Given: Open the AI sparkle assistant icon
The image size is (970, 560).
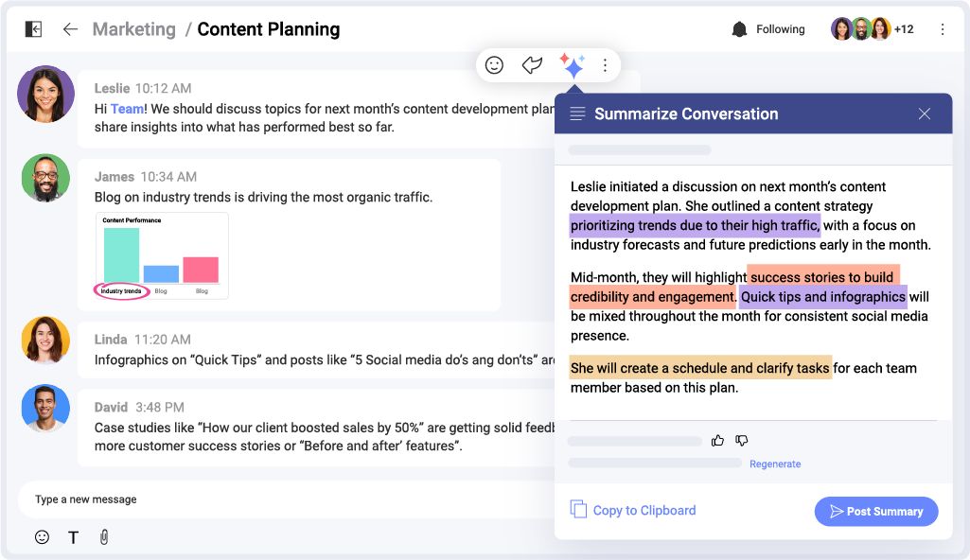Looking at the screenshot, I should [573, 65].
